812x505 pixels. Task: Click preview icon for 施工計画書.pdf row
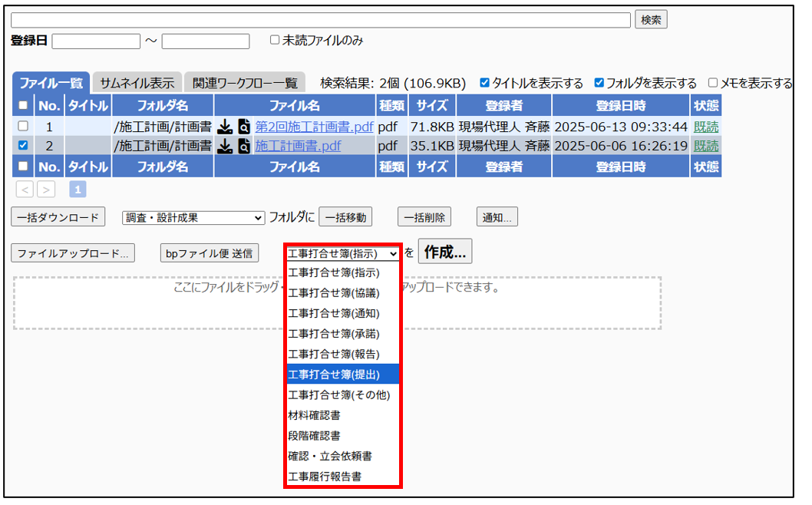coord(244,146)
